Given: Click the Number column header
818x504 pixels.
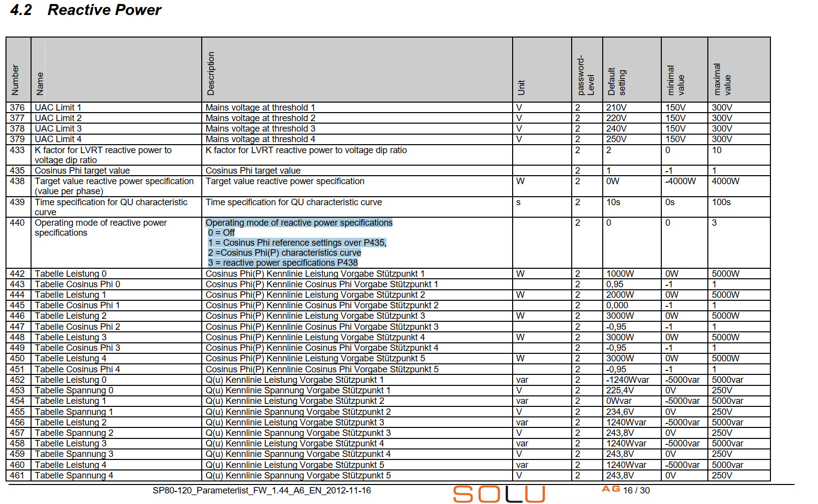Looking at the screenshot, I should click(x=15, y=80).
